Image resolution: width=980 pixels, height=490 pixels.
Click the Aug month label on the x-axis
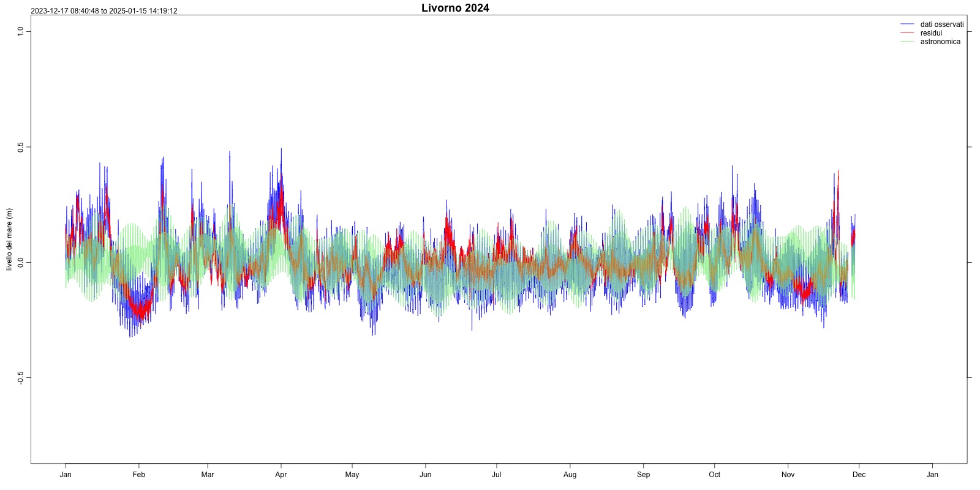click(x=570, y=475)
